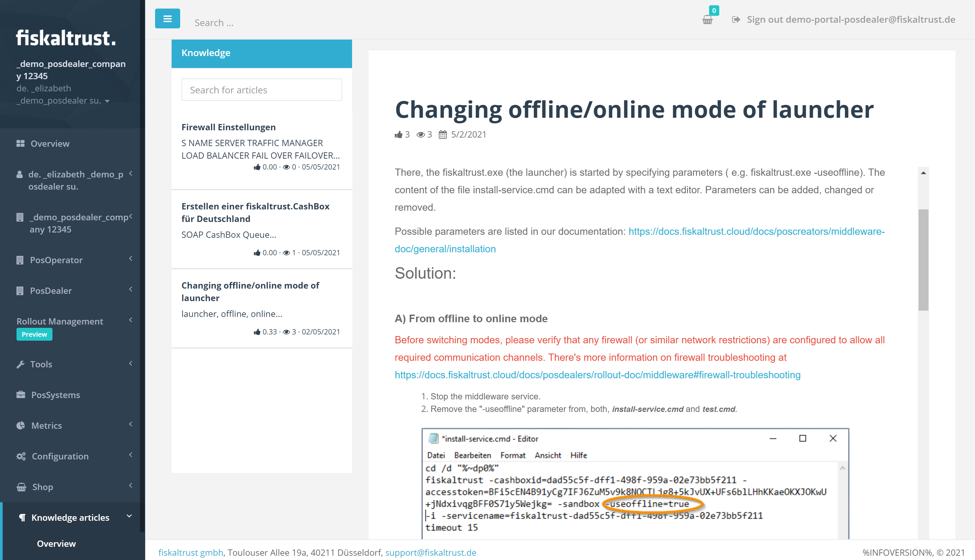Screen dimensions: 975x560
Task: Click the sign out arrow icon
Action: coord(736,19)
